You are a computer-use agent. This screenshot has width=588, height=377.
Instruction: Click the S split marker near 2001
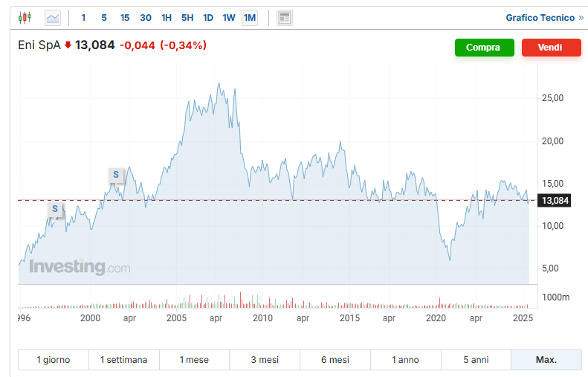(x=116, y=175)
